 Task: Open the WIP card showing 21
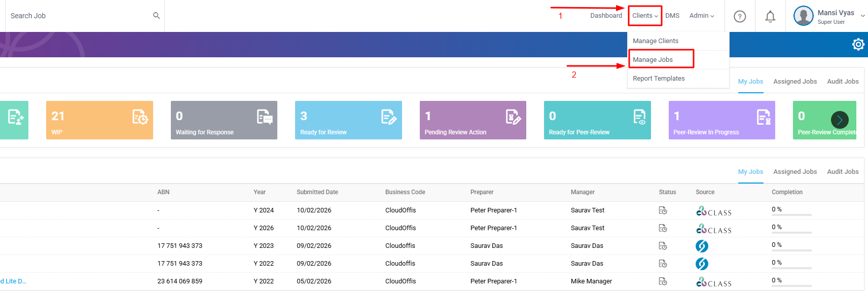pos(99,120)
